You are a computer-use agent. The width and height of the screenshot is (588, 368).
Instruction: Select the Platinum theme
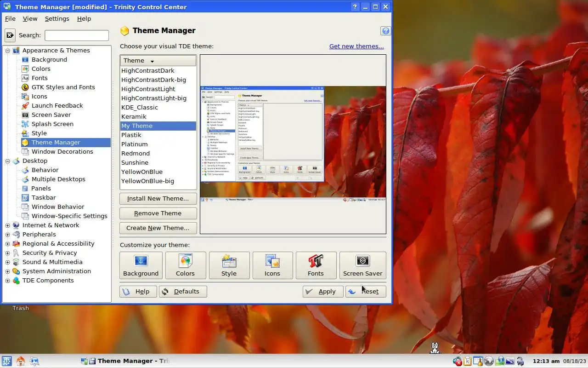pos(158,144)
